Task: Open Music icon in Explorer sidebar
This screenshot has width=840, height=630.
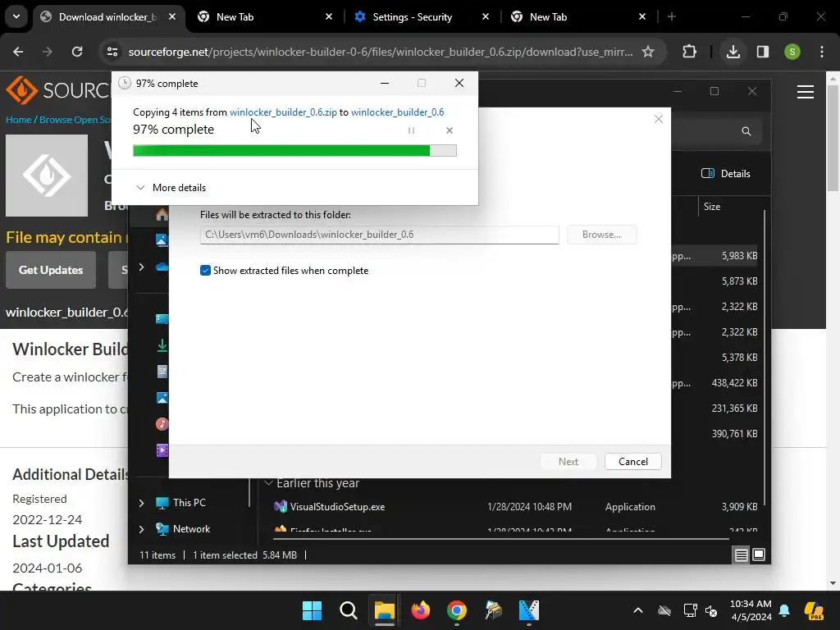Action: click(162, 424)
